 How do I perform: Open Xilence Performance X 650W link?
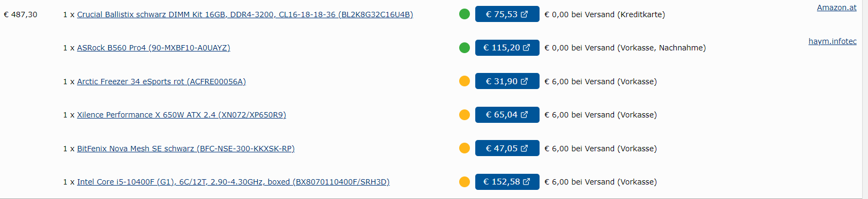(x=182, y=115)
